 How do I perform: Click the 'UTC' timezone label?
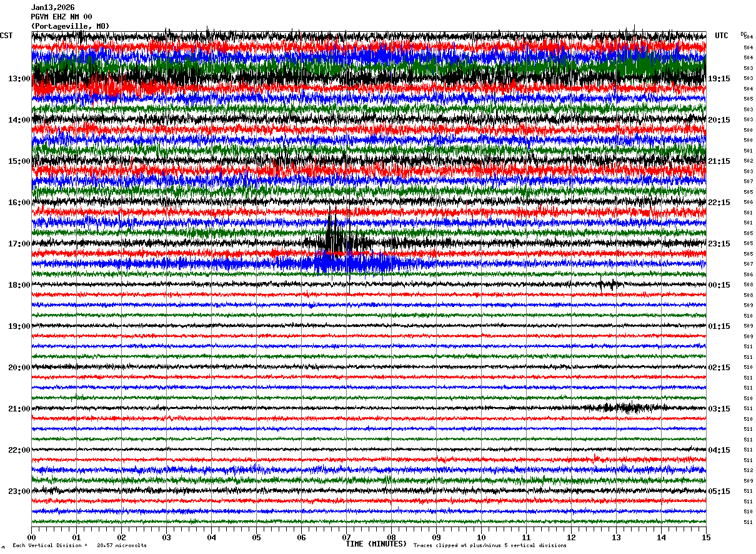tap(722, 36)
